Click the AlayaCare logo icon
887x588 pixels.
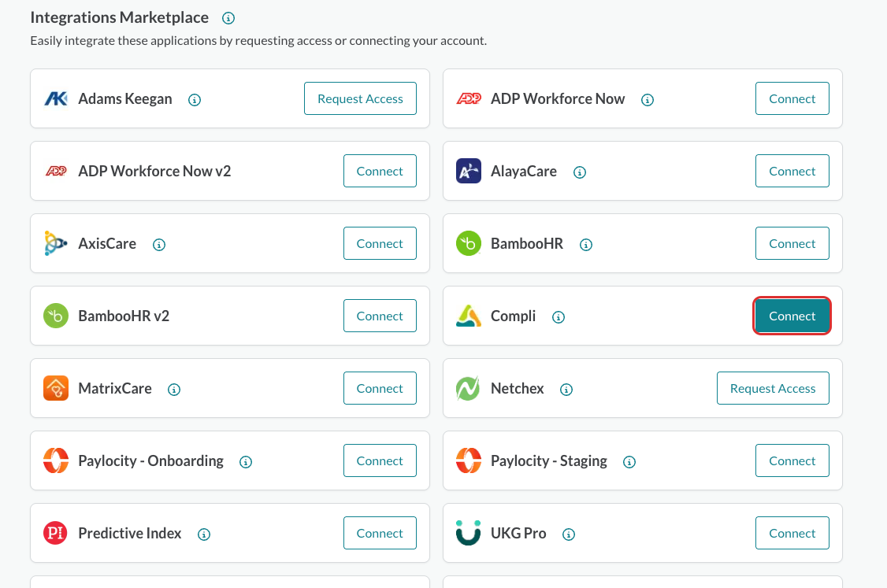[469, 171]
